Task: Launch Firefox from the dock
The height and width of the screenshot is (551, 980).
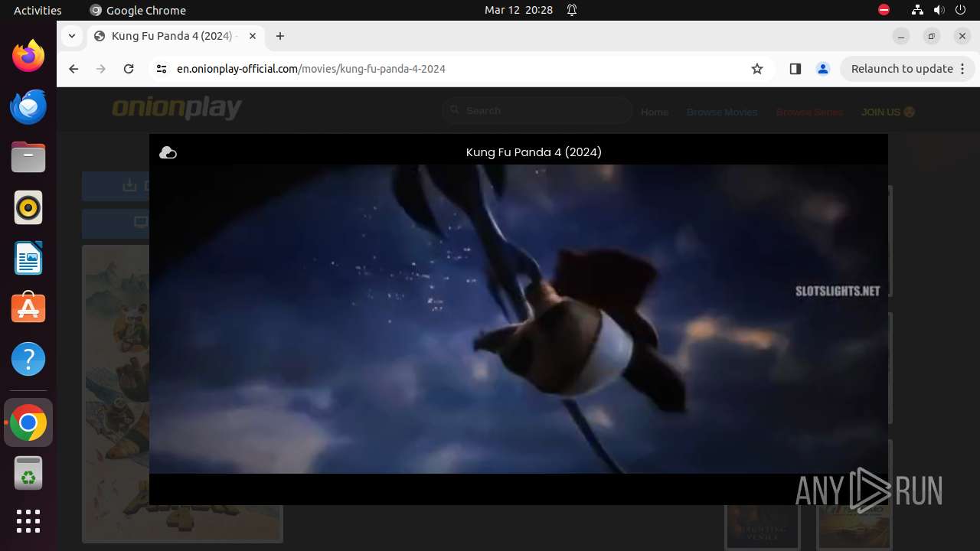Action: [x=28, y=57]
